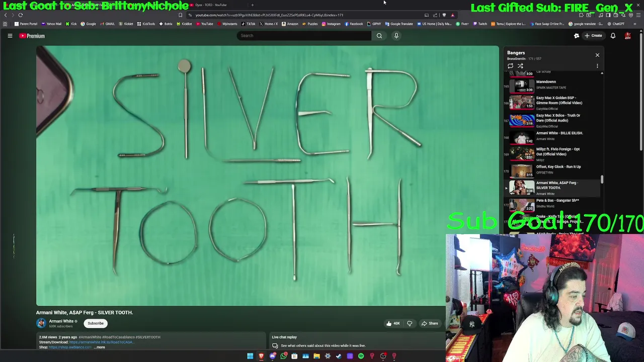
Task: Expand description with ...more
Action: coord(100,347)
